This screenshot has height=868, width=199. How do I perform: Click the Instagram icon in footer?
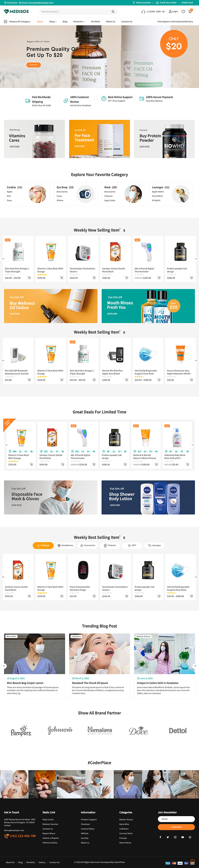(175, 837)
